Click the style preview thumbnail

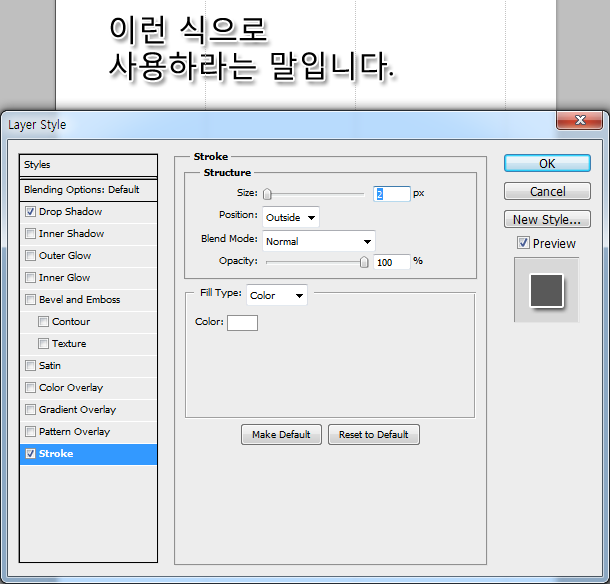(547, 290)
